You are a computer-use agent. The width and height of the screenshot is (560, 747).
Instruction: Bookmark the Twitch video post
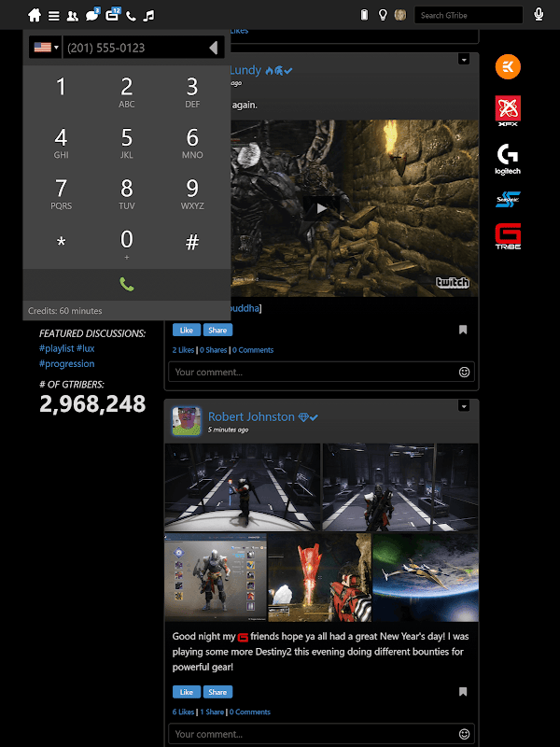click(463, 330)
